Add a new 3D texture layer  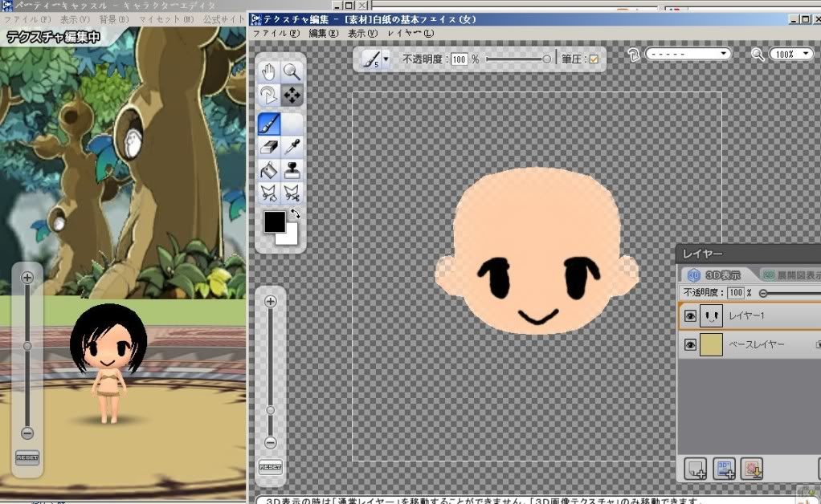pyautogui.click(x=724, y=469)
